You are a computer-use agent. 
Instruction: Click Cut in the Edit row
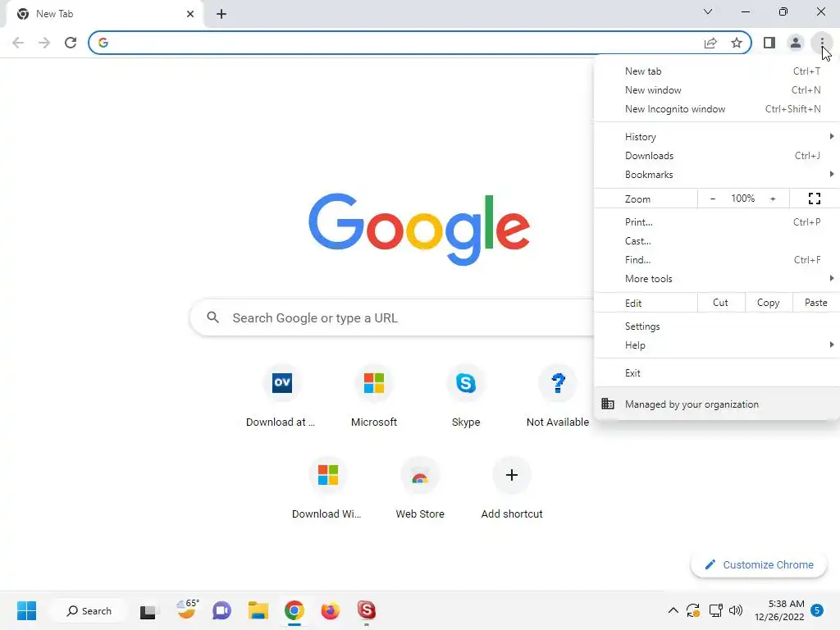(x=720, y=303)
